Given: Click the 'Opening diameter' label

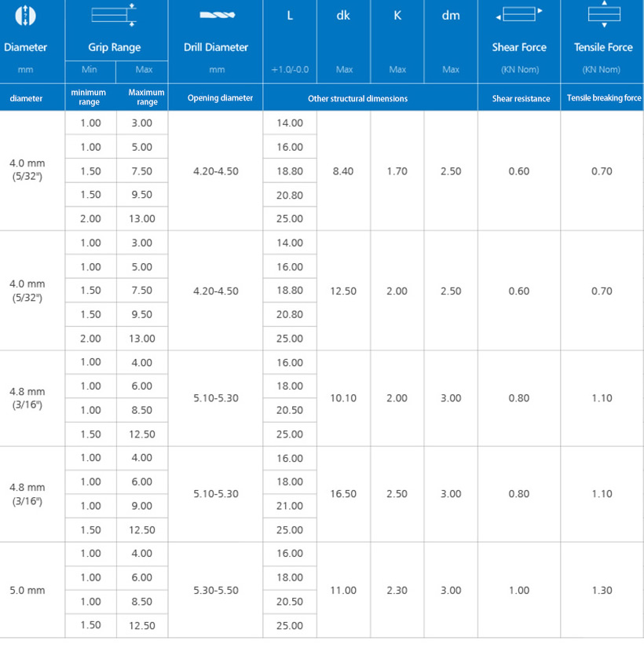Looking at the screenshot, I should click(x=220, y=98).
